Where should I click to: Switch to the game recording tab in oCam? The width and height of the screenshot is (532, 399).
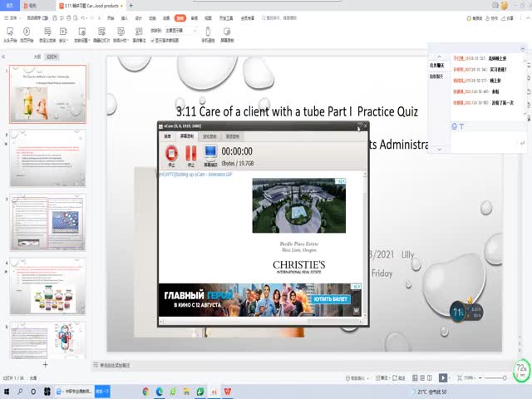click(x=209, y=135)
